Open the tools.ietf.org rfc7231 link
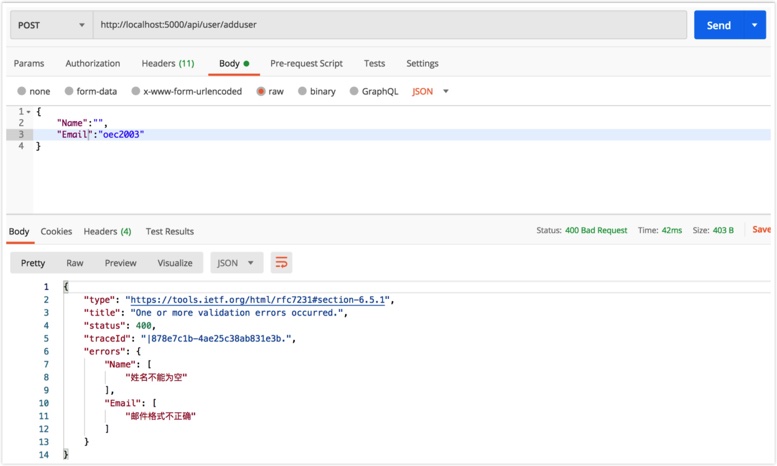 click(x=257, y=299)
